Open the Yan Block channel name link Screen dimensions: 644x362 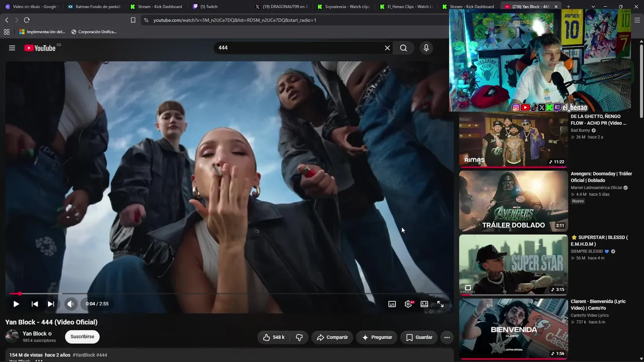pyautogui.click(x=35, y=334)
